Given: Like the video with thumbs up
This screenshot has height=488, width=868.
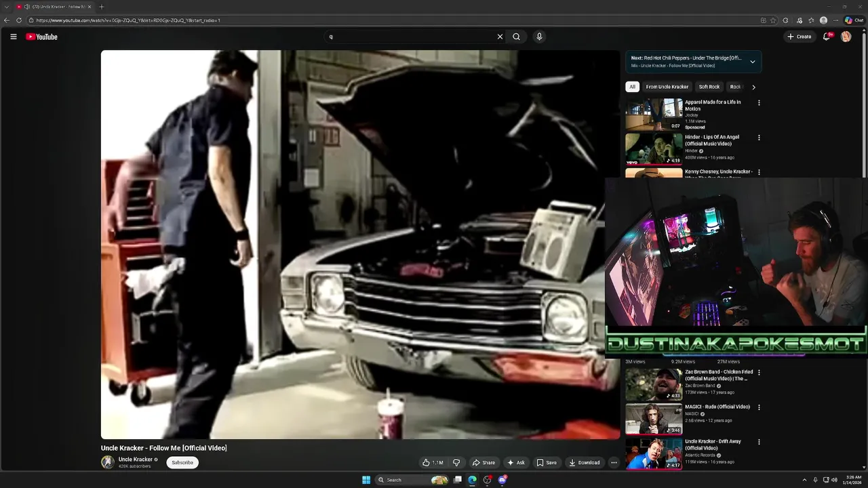Looking at the screenshot, I should (433, 462).
